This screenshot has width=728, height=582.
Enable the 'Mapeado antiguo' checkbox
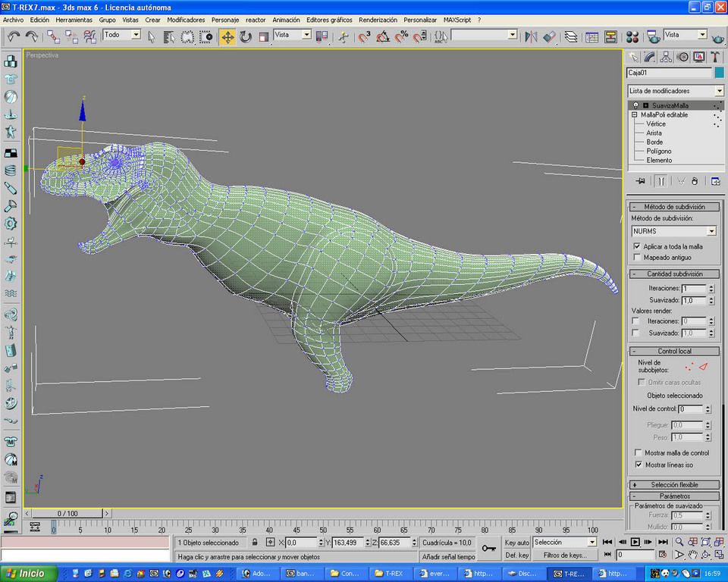click(637, 257)
